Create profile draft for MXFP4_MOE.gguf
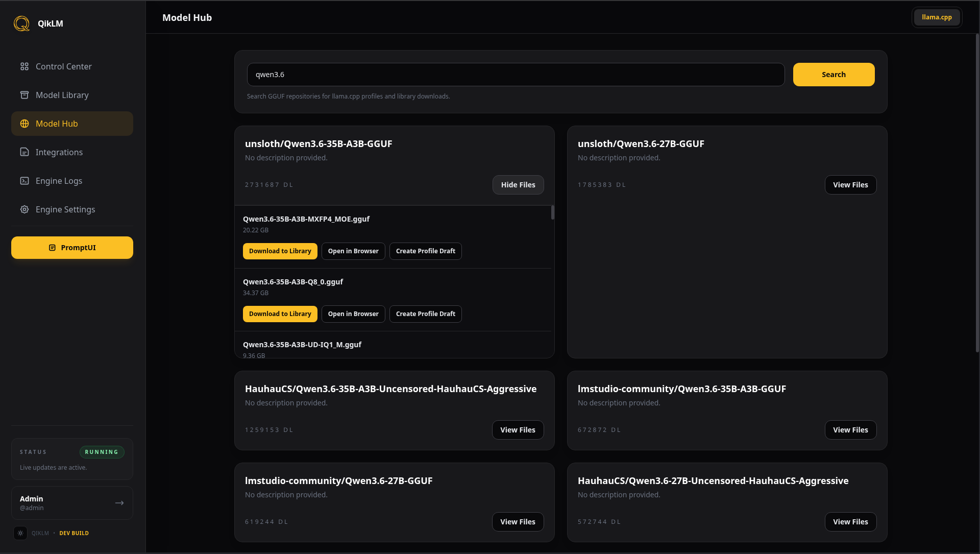 [x=426, y=251]
